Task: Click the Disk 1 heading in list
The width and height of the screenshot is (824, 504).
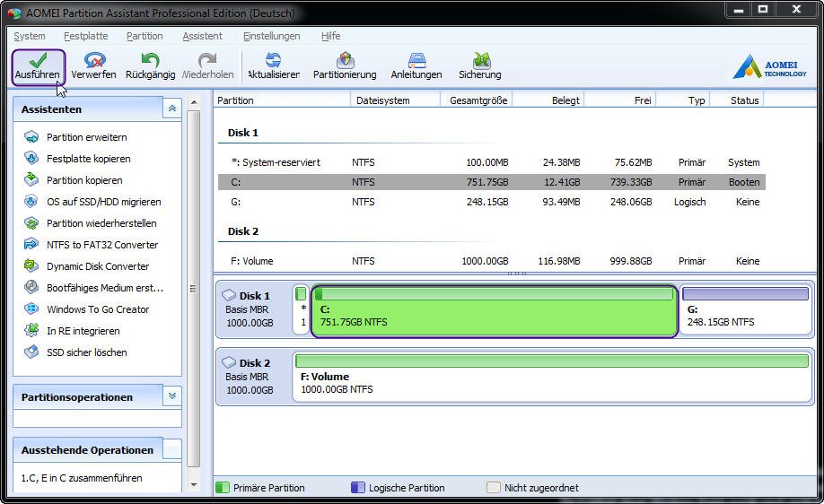Action: click(242, 133)
